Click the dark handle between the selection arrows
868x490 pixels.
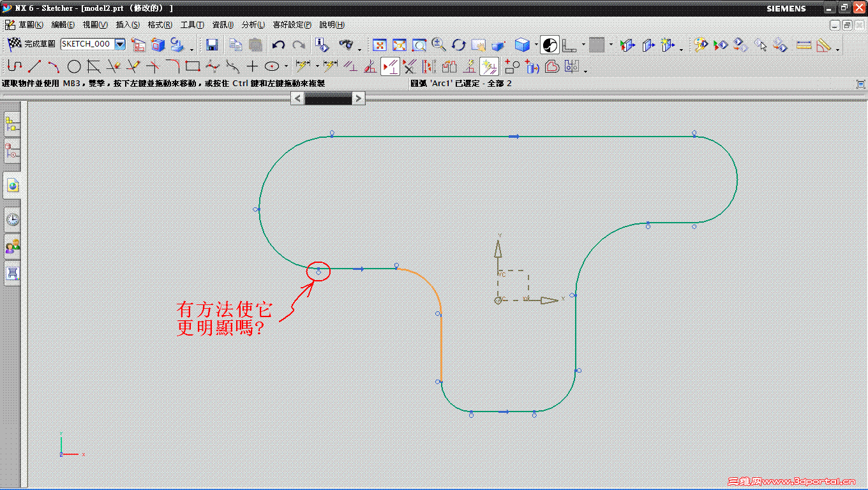pos(328,99)
